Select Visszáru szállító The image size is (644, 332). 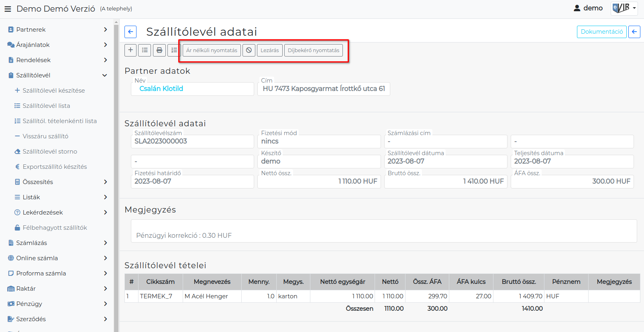coord(45,136)
